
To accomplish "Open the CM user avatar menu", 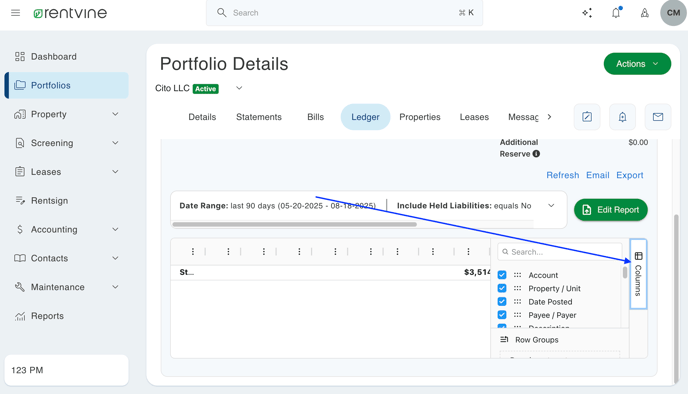I will [x=673, y=13].
